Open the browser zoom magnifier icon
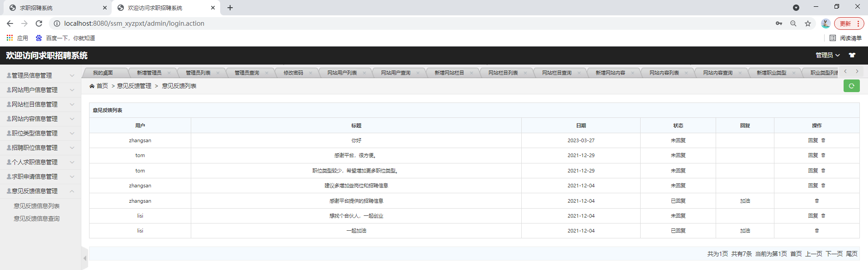868x270 pixels. [793, 23]
